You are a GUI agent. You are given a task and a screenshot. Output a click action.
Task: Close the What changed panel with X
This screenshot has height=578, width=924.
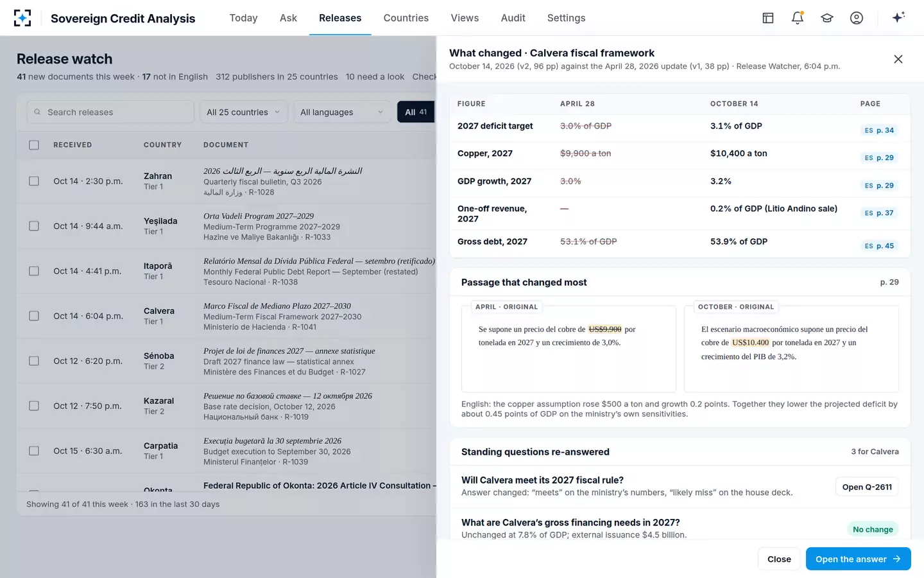(x=898, y=59)
